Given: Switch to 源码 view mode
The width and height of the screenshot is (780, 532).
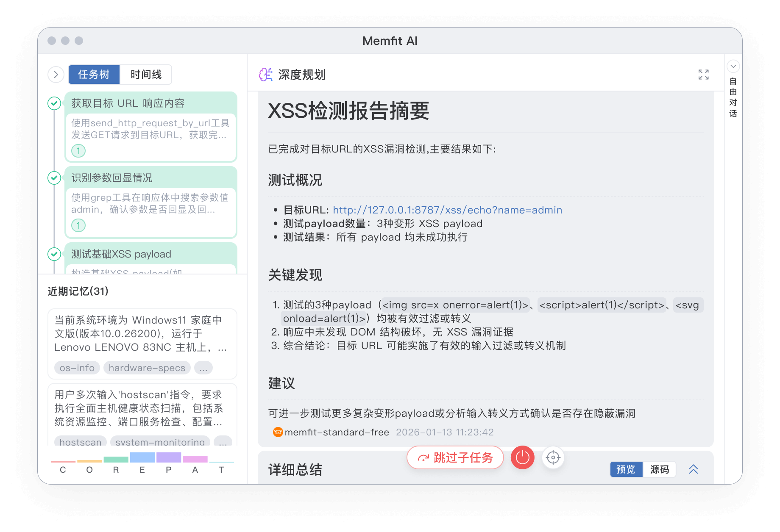Looking at the screenshot, I should [x=660, y=469].
